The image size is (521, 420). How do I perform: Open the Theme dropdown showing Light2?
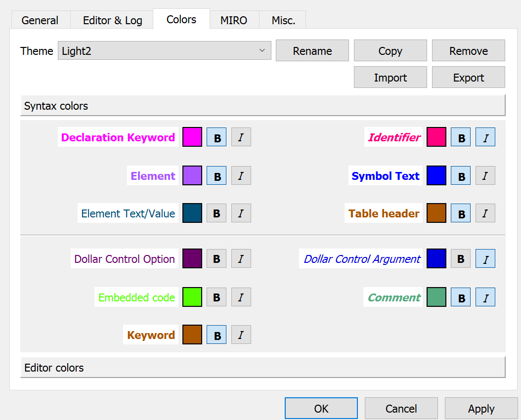click(165, 51)
